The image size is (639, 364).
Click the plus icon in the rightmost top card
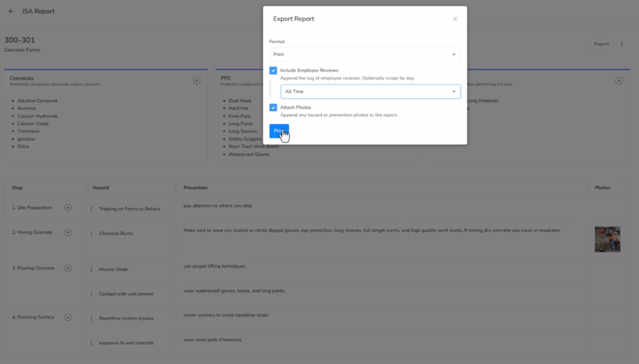point(618,81)
